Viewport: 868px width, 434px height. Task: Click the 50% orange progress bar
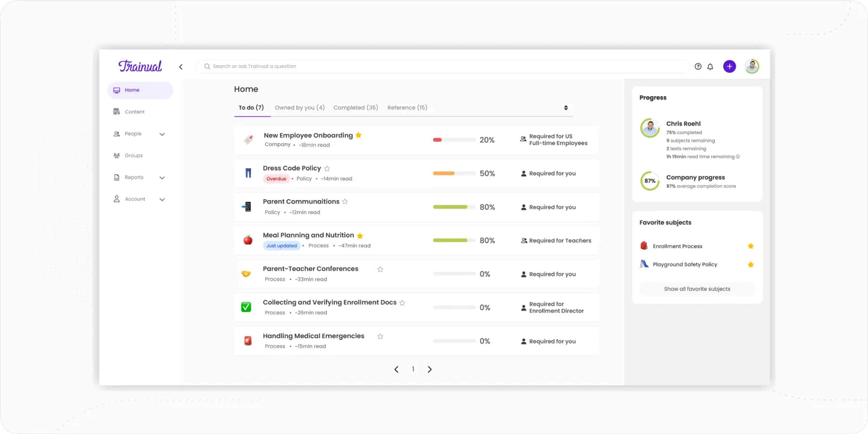point(454,173)
